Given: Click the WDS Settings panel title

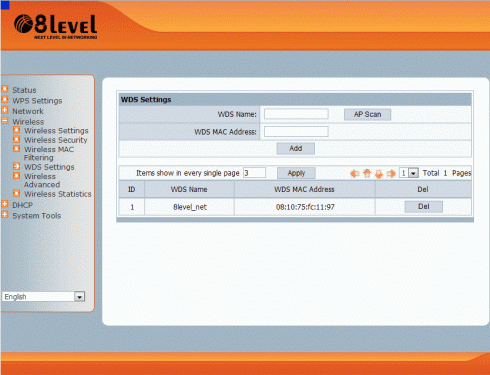Looking at the screenshot, I should pos(146,100).
